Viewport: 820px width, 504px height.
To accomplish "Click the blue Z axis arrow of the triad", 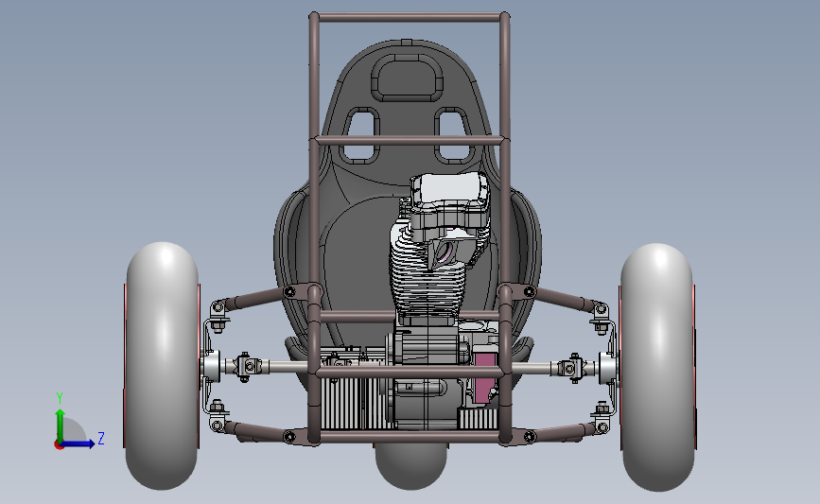I will click(x=79, y=443).
